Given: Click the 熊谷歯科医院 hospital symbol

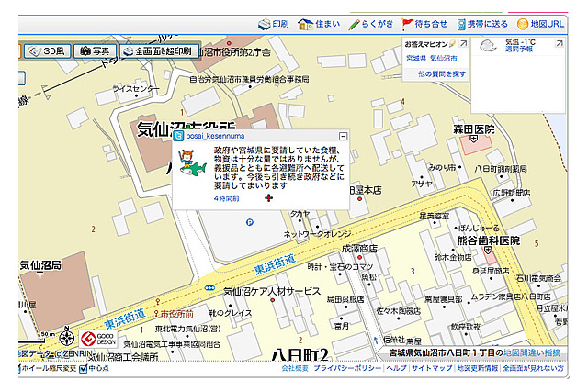Looking at the screenshot, I should [x=488, y=251].
